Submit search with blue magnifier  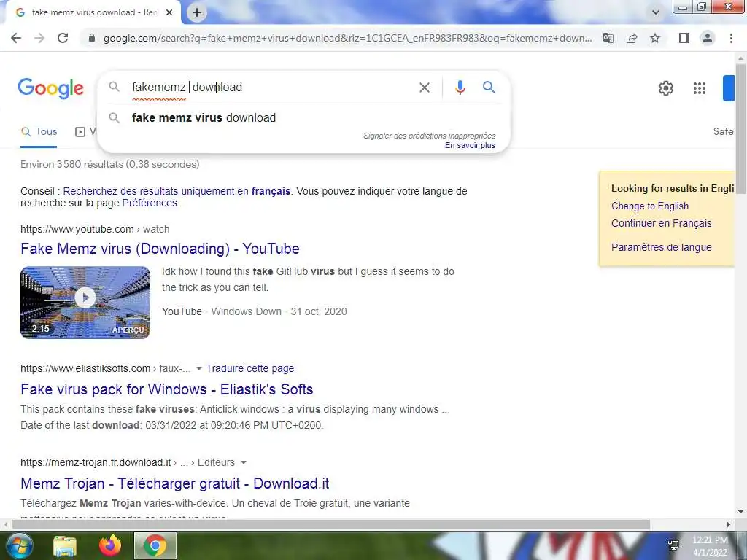click(x=489, y=87)
